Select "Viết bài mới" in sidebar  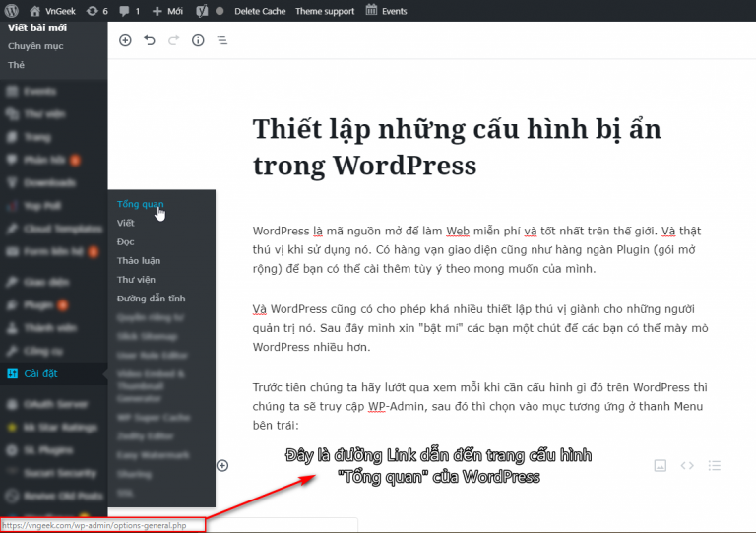point(37,27)
